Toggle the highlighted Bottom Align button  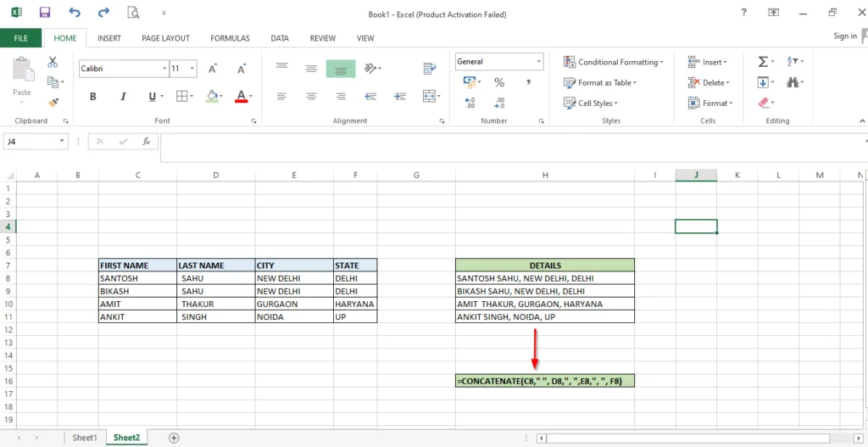tap(341, 69)
